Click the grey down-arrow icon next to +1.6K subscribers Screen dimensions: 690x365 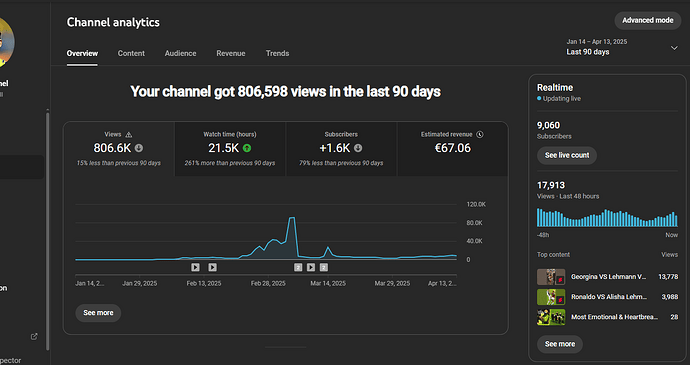(358, 148)
